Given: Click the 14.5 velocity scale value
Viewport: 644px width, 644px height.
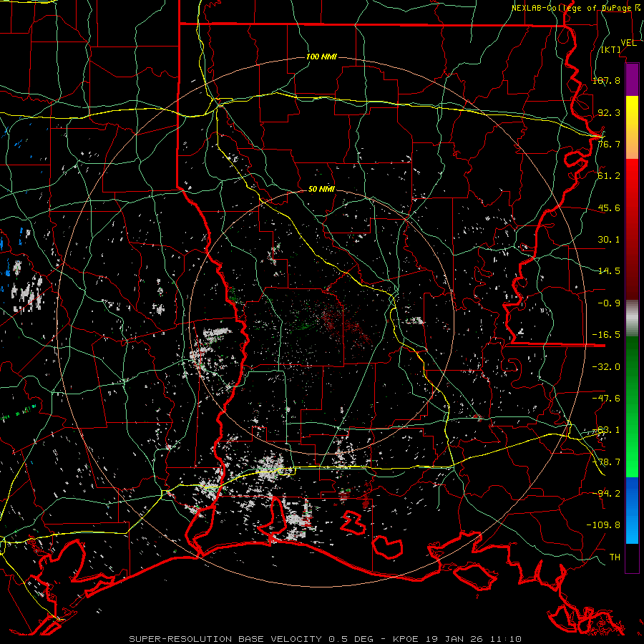Looking at the screenshot, I should point(609,271).
